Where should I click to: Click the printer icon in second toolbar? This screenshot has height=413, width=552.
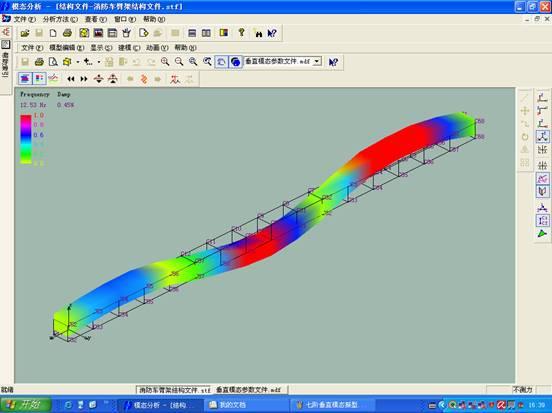39,62
